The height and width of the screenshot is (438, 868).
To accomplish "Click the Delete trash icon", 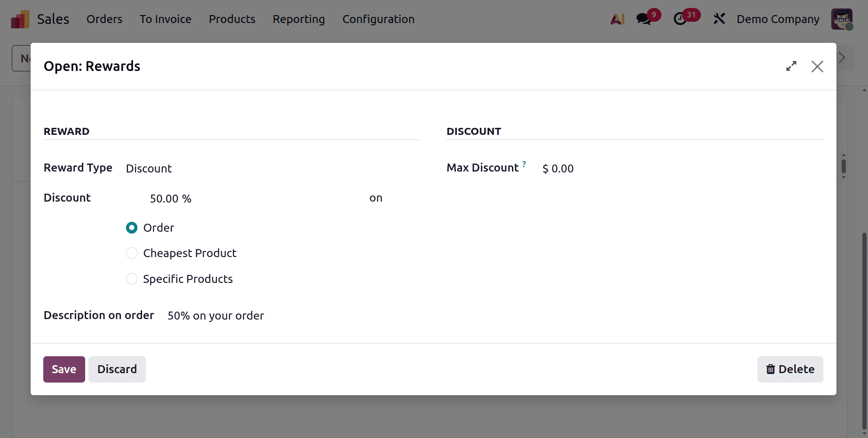I will tap(771, 369).
